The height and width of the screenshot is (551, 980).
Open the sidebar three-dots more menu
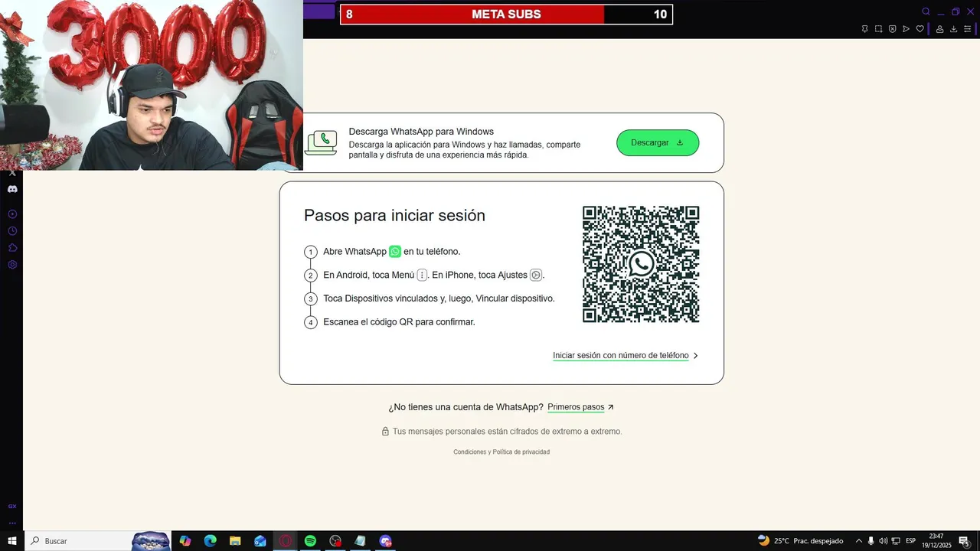pos(12,523)
